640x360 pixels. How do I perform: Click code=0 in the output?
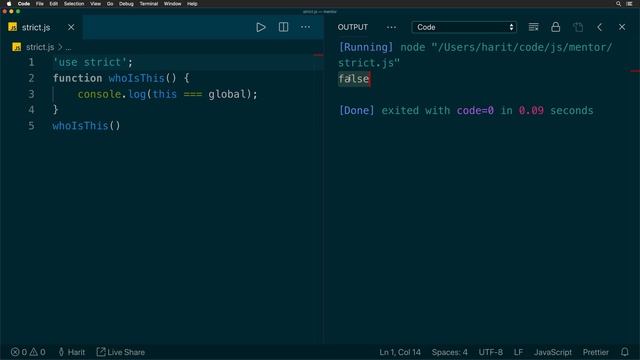[x=475, y=111]
